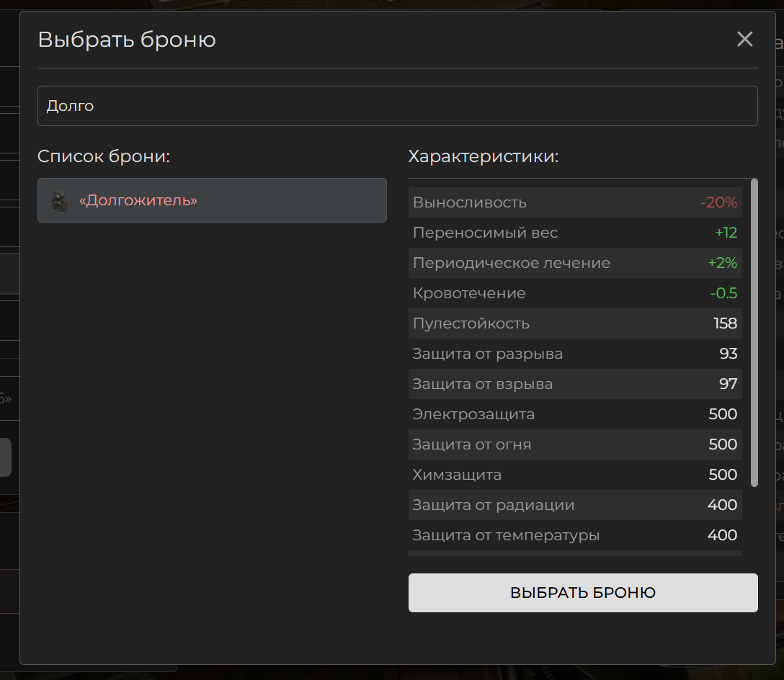Click the armor search field containing «Долго»
Viewport: 784px width, 680px height.
point(398,106)
